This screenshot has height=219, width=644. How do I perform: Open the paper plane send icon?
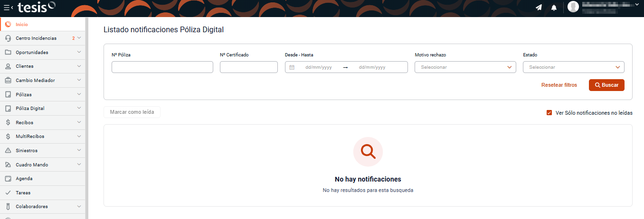(x=539, y=8)
